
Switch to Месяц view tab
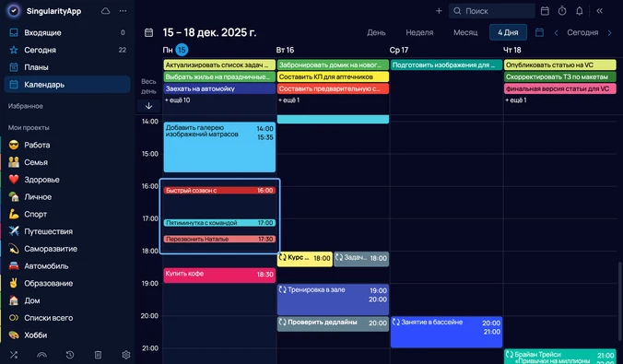coord(465,32)
